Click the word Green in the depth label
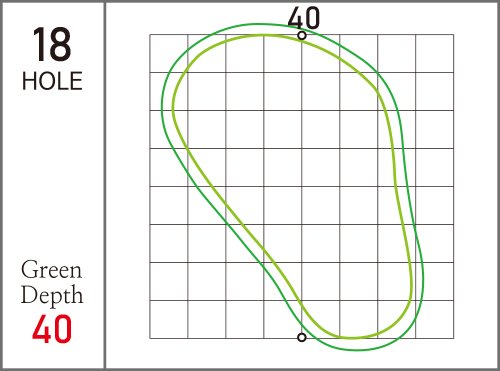This screenshot has width=500, height=371. tap(51, 269)
